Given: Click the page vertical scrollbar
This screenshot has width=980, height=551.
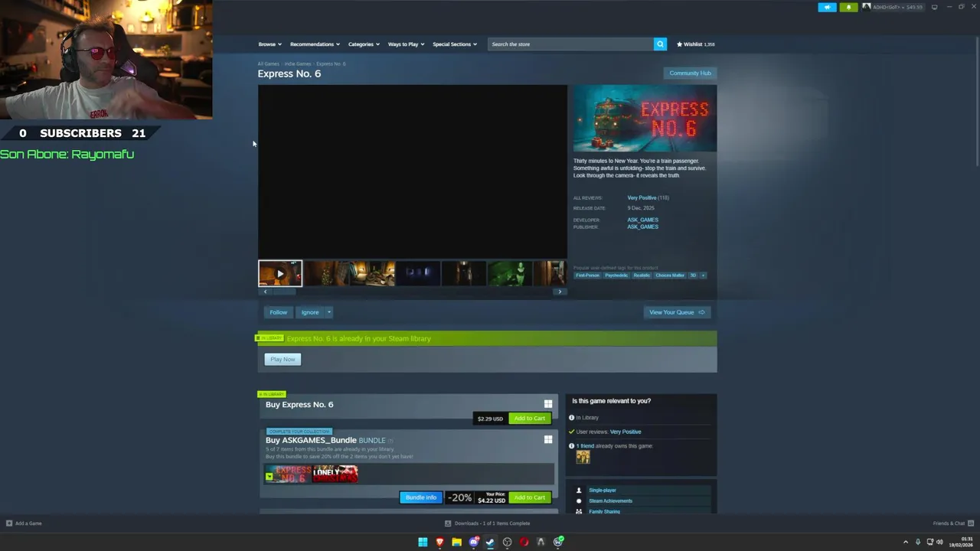Looking at the screenshot, I should tap(976, 99).
